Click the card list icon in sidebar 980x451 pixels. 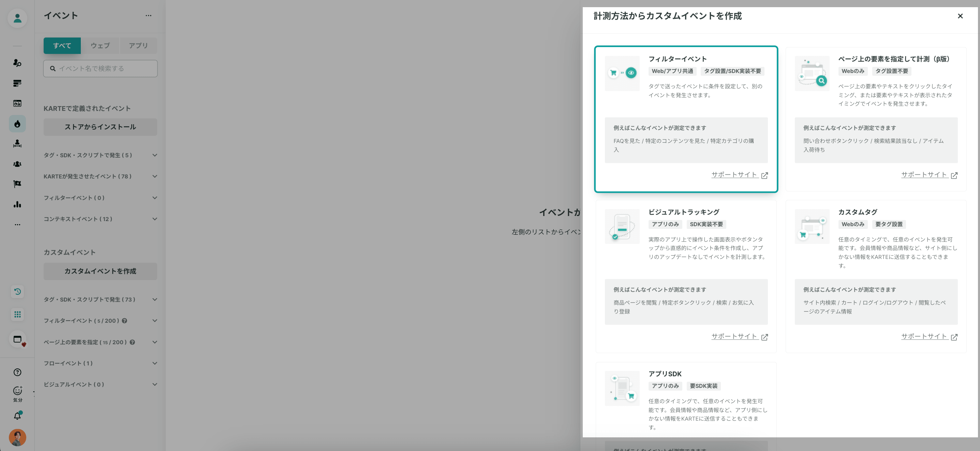(x=17, y=83)
